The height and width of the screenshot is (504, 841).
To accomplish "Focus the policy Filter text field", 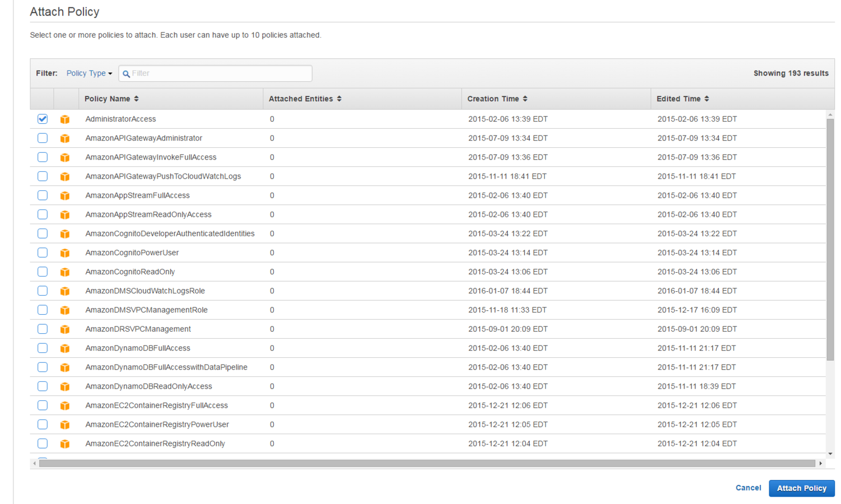I will [x=216, y=73].
